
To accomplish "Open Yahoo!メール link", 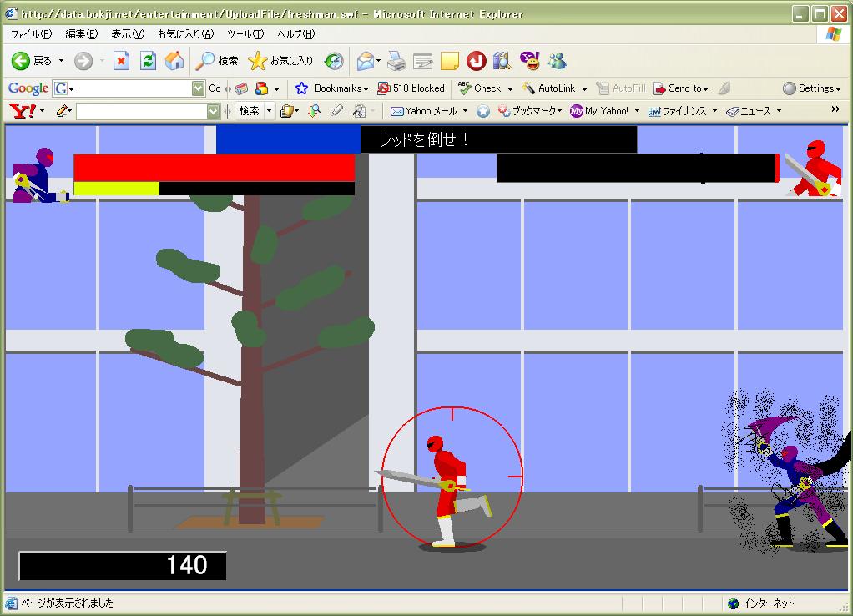I will coord(424,111).
